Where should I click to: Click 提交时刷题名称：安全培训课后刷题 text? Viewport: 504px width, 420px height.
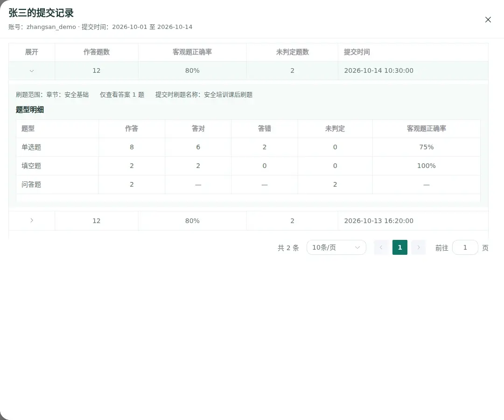(x=204, y=94)
